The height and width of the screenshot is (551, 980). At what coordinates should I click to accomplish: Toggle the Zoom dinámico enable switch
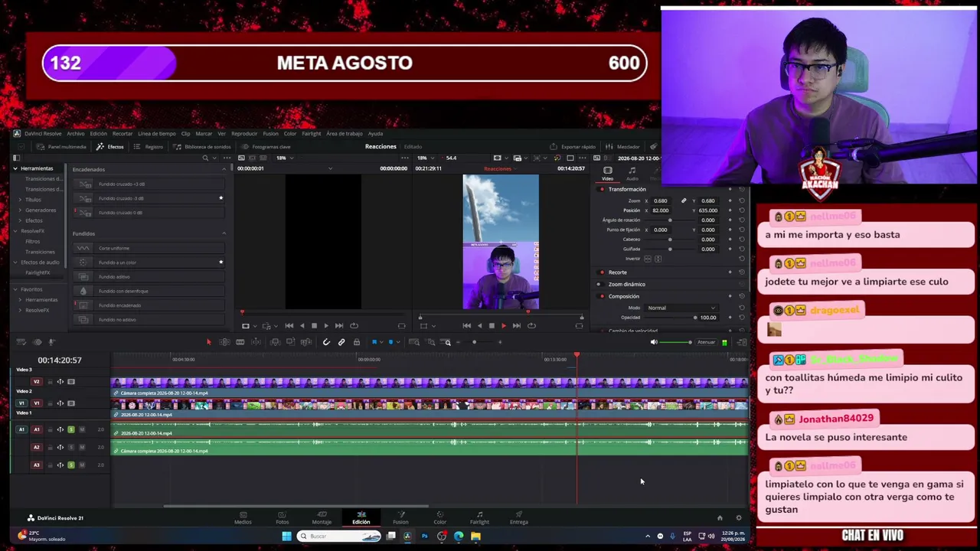(599, 284)
